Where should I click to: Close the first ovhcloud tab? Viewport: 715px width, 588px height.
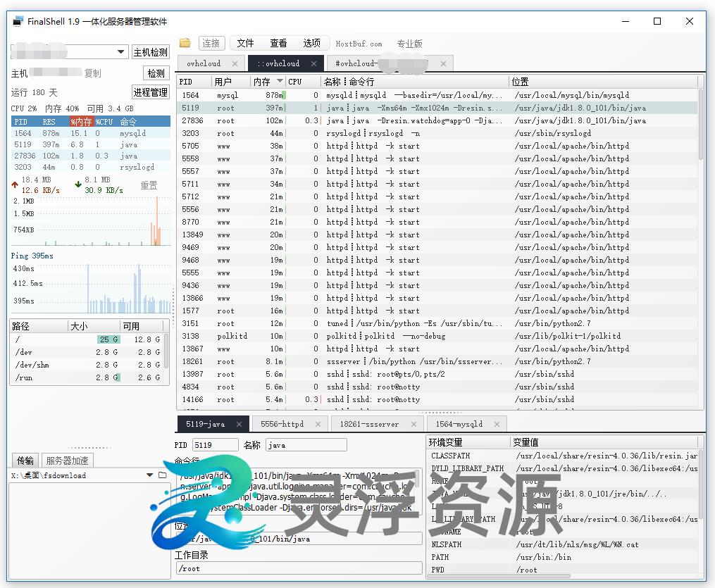tap(235, 64)
